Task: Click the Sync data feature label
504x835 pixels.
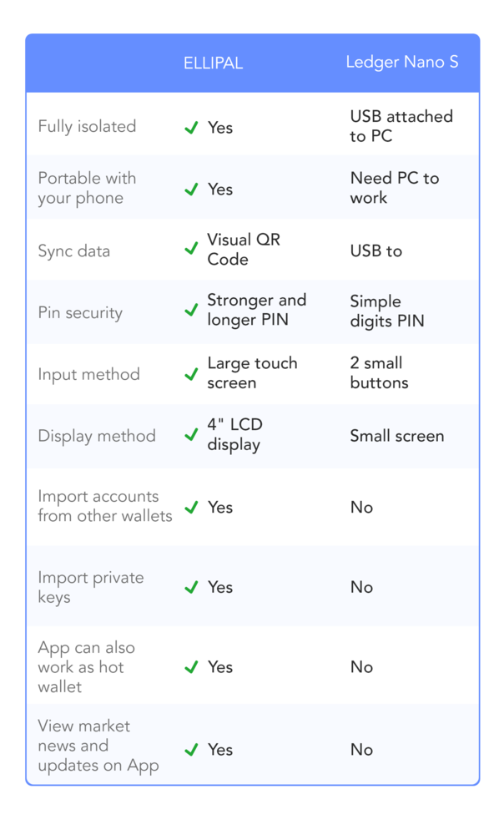Action: pyautogui.click(x=74, y=250)
